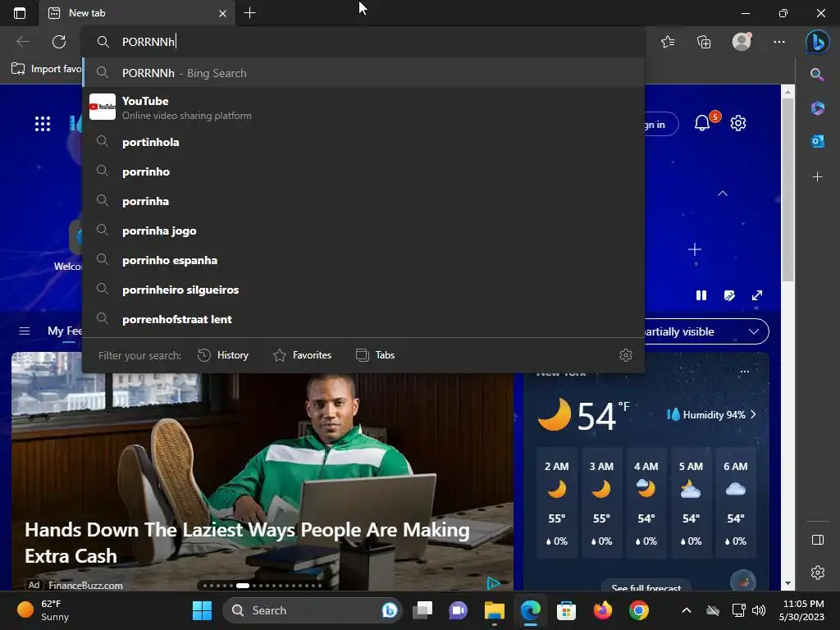Screen dimensions: 840x630
Task: Filter search by History
Action: point(223,355)
